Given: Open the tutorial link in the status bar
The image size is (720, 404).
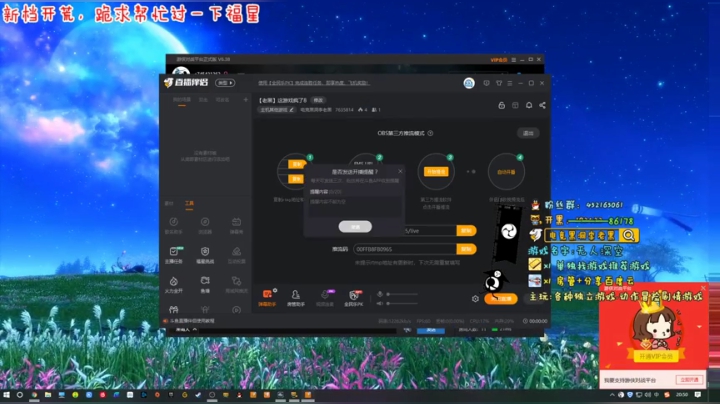Looking at the screenshot, I should point(192,321).
